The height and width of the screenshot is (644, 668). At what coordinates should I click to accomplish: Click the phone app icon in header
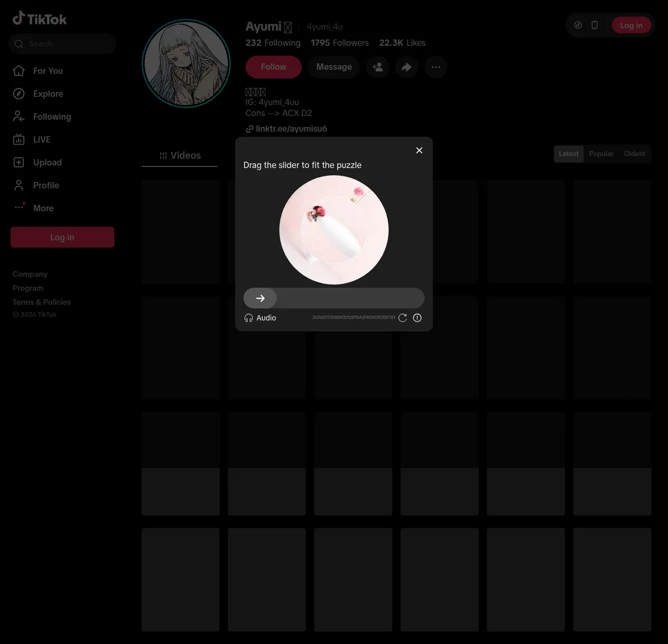pos(595,25)
